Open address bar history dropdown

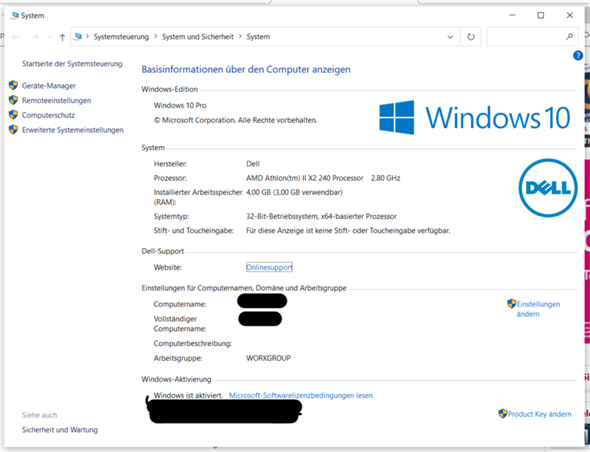[450, 37]
